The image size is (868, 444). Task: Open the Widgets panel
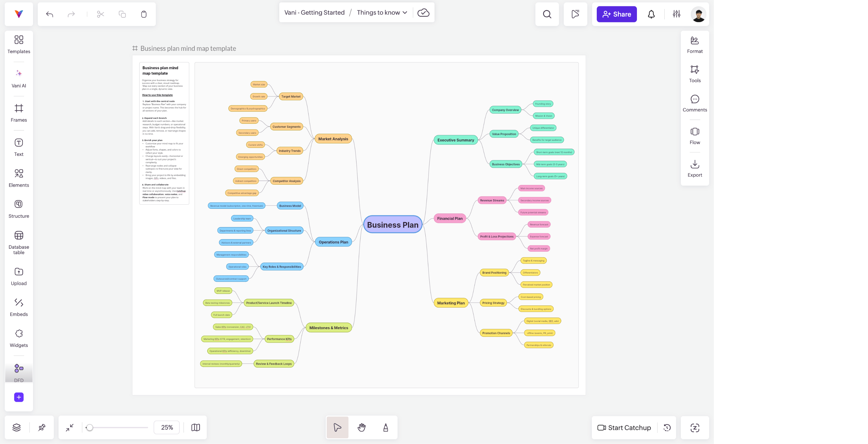point(19,338)
